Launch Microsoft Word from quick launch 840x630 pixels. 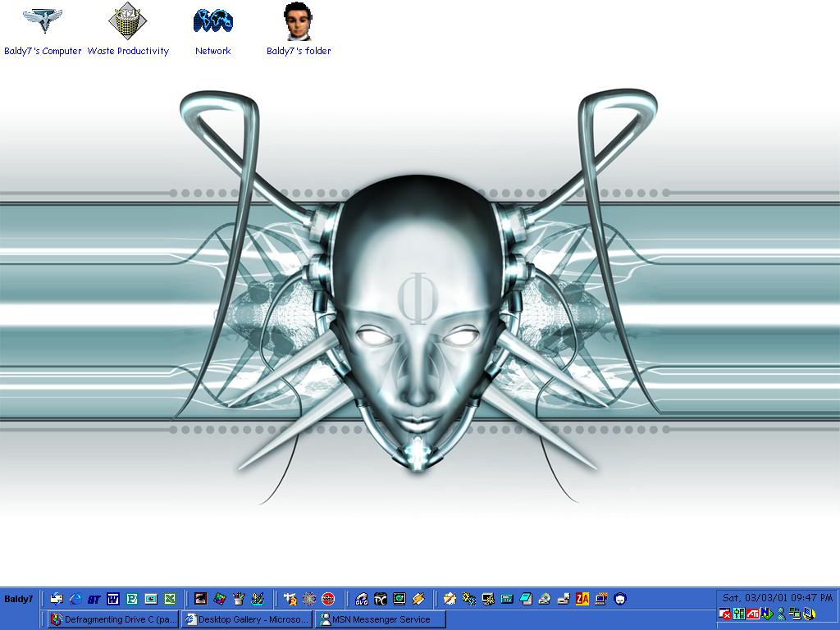pos(113,599)
